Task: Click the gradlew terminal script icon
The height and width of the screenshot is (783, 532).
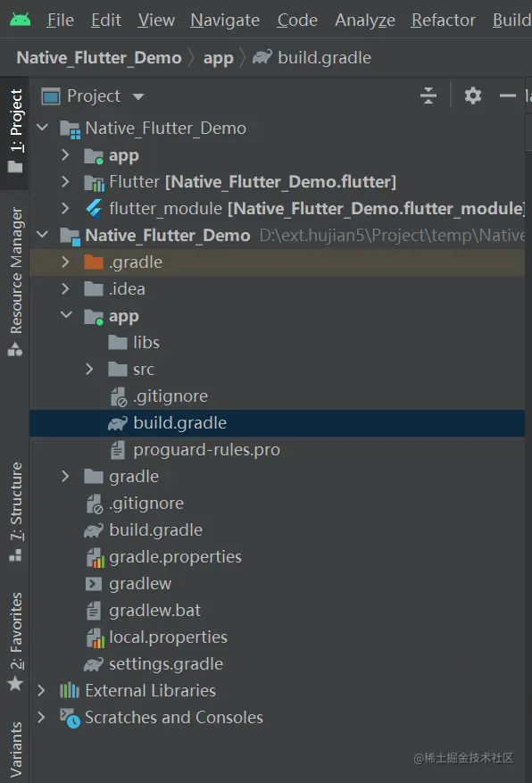Action: pyautogui.click(x=94, y=584)
